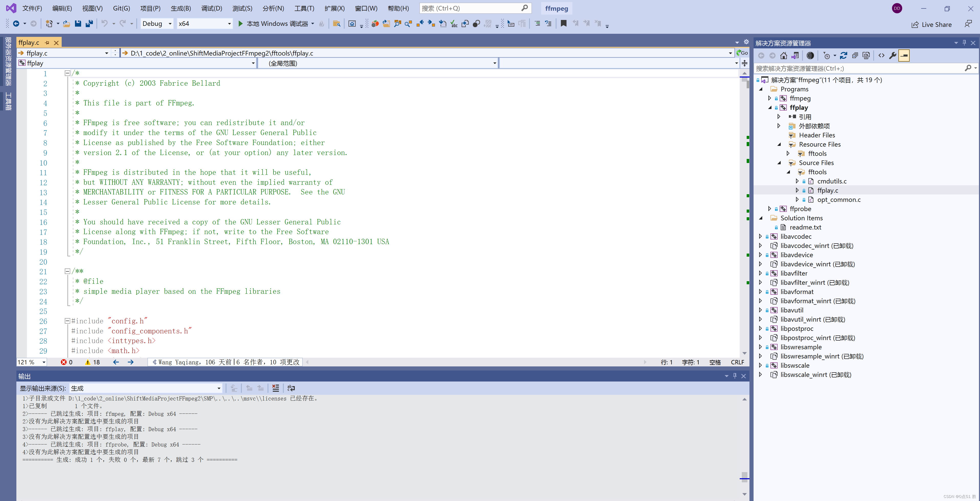Click the Navigate Backward arrow in main toolbar
This screenshot has height=501, width=980.
pos(16,24)
